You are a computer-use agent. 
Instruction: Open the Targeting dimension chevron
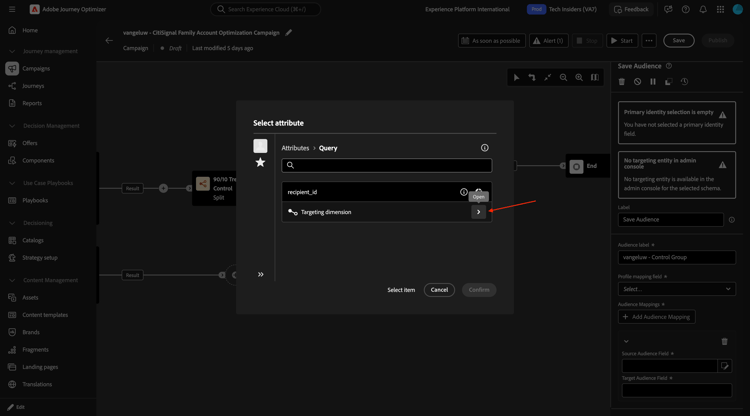click(x=478, y=212)
